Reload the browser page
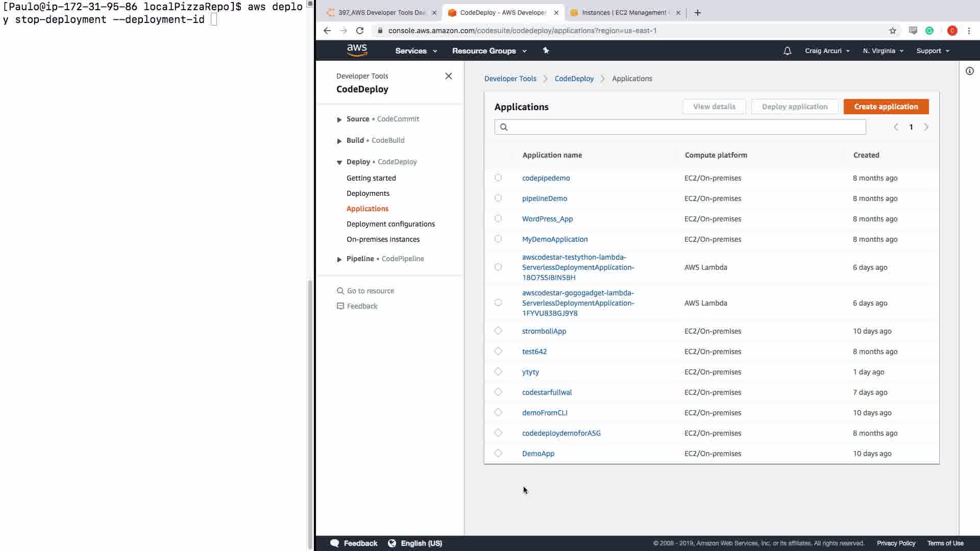 coord(360,31)
